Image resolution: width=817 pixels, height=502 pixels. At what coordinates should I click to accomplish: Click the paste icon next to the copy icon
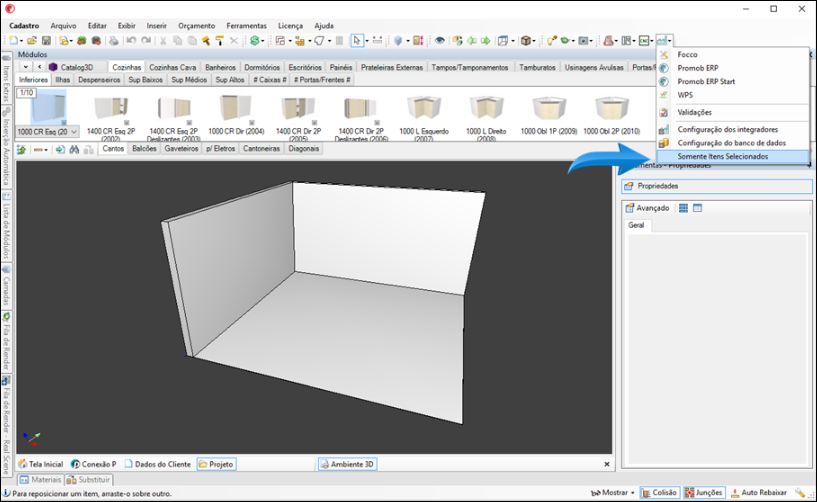[x=192, y=40]
